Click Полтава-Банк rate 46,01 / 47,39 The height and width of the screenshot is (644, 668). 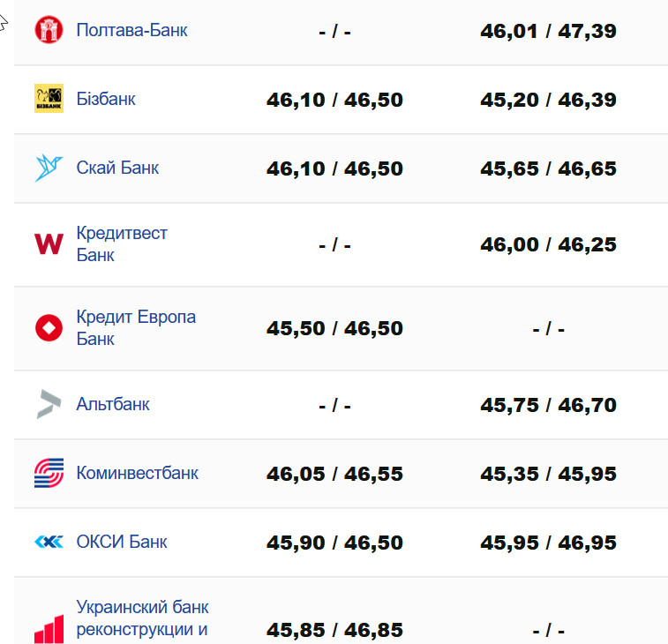(x=548, y=31)
